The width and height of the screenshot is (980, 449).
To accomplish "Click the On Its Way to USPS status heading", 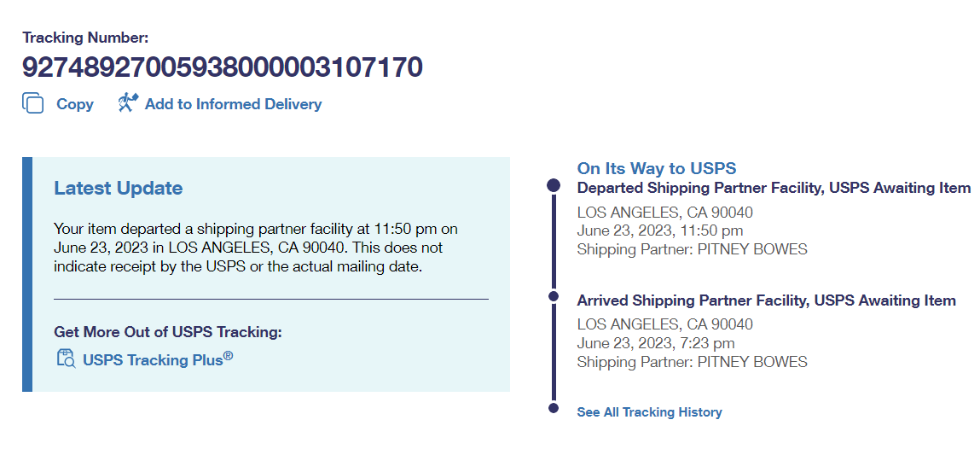I will point(657,168).
